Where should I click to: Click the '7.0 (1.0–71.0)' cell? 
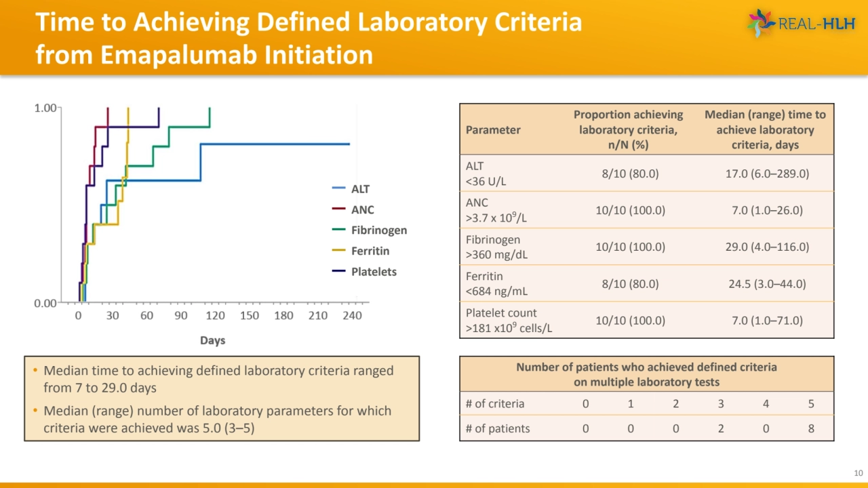[767, 321]
